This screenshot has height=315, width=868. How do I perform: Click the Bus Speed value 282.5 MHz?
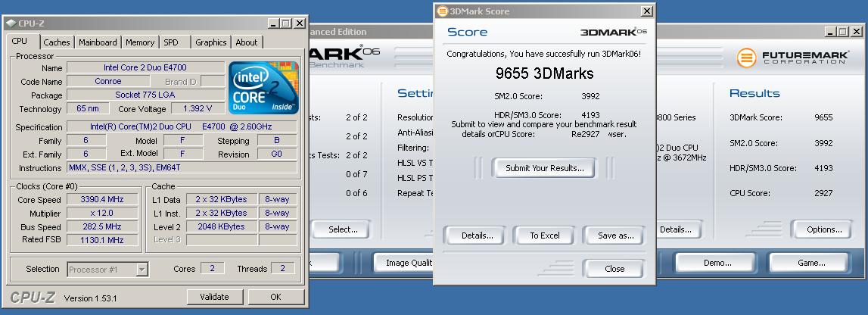[x=102, y=226]
